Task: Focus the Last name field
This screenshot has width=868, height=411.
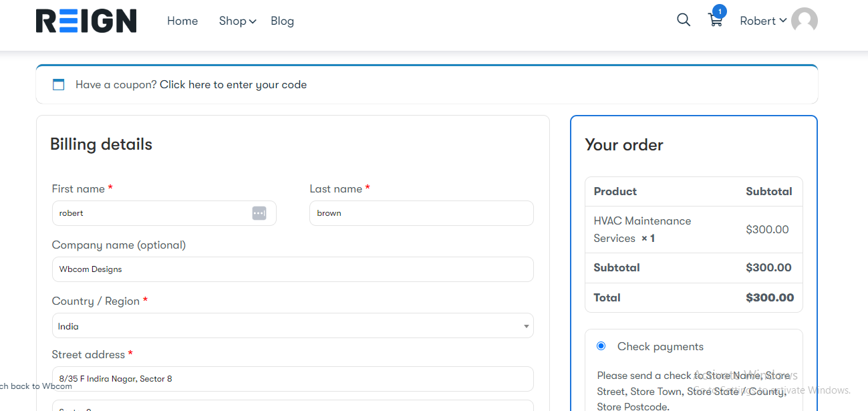Action: [x=422, y=213]
